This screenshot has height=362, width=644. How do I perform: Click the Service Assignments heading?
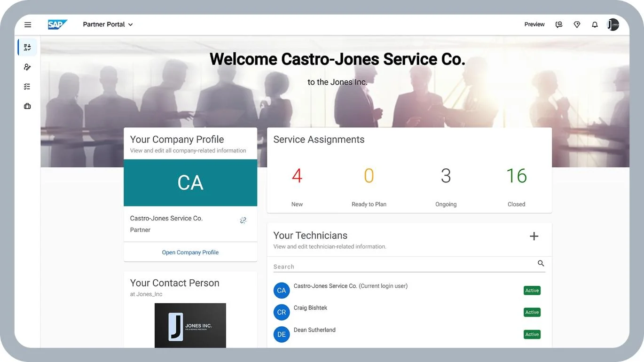[319, 140]
